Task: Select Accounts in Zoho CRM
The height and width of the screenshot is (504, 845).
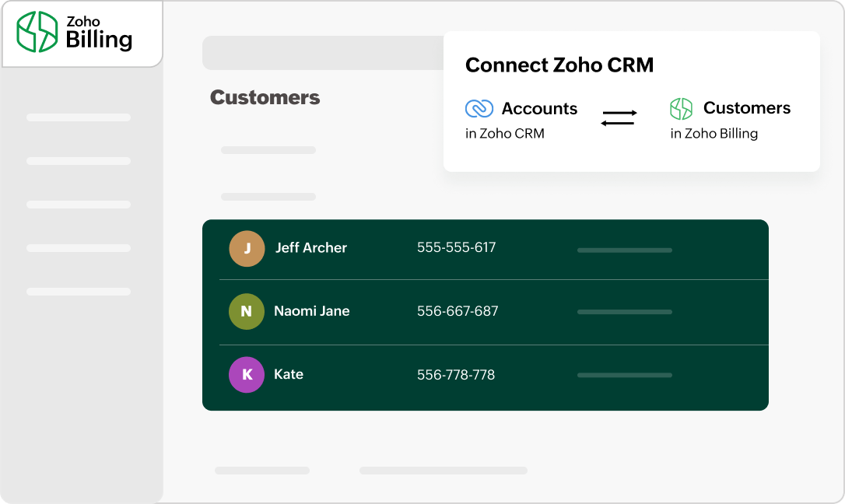Action: tap(539, 109)
